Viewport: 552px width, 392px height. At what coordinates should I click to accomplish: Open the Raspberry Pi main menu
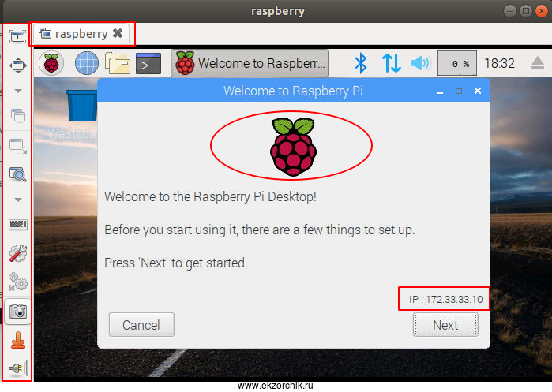[x=51, y=63]
